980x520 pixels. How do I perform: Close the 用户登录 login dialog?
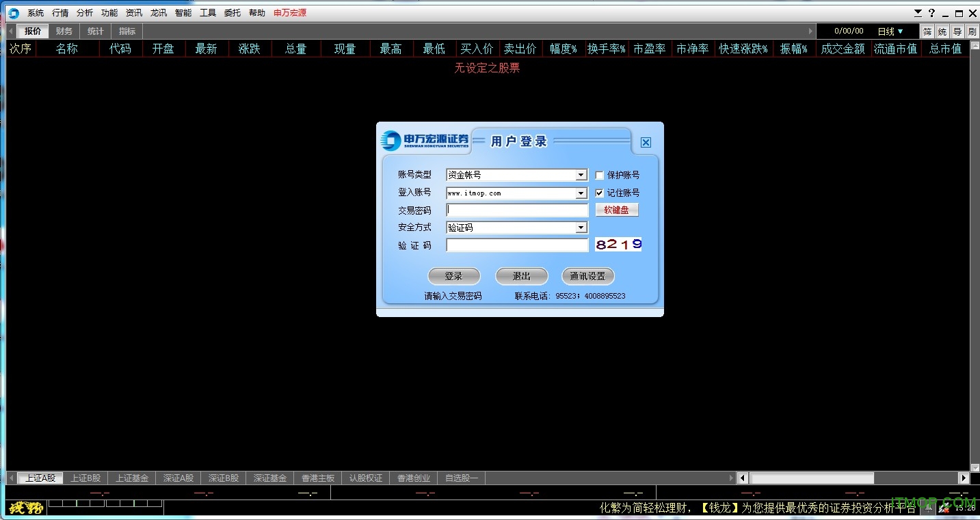point(646,142)
